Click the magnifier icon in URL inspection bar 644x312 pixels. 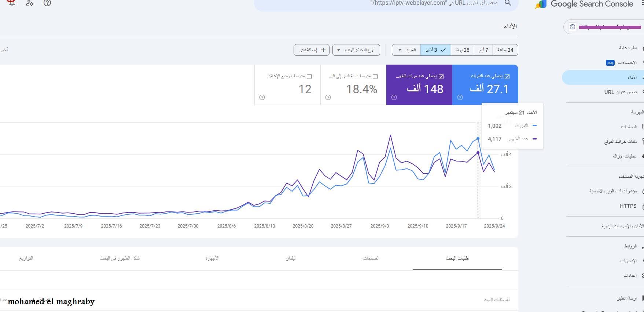click(508, 3)
